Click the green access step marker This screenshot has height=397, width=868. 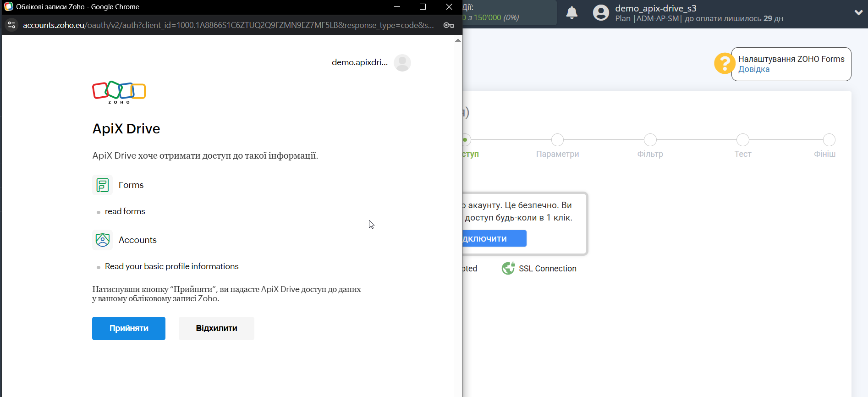[465, 140]
